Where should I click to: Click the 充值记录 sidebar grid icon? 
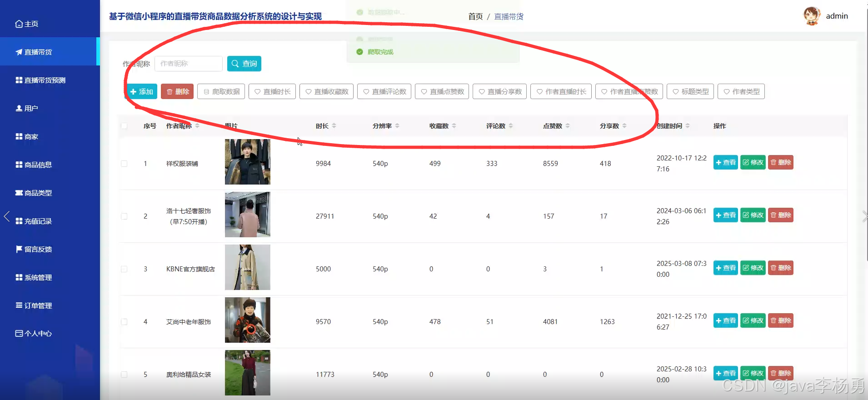19,221
